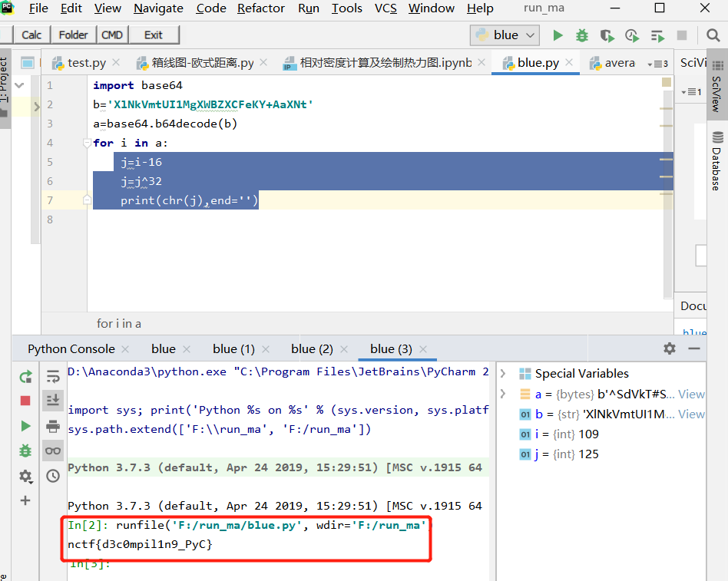
Task: Open tool window settings gear icon
Action: pos(669,348)
